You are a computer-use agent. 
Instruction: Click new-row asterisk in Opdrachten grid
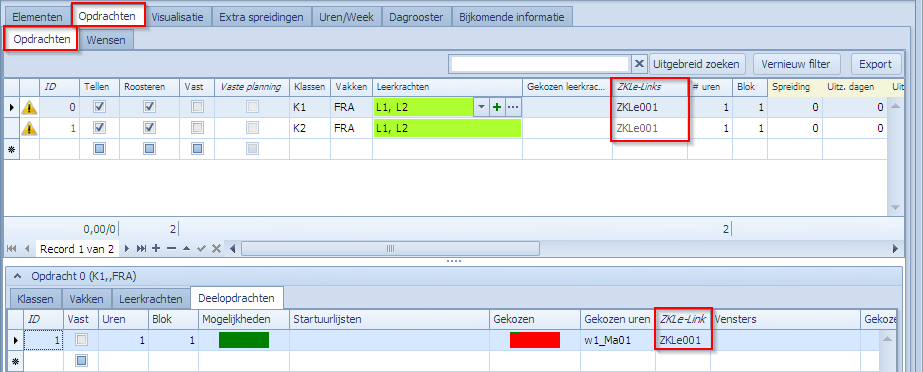click(11, 149)
